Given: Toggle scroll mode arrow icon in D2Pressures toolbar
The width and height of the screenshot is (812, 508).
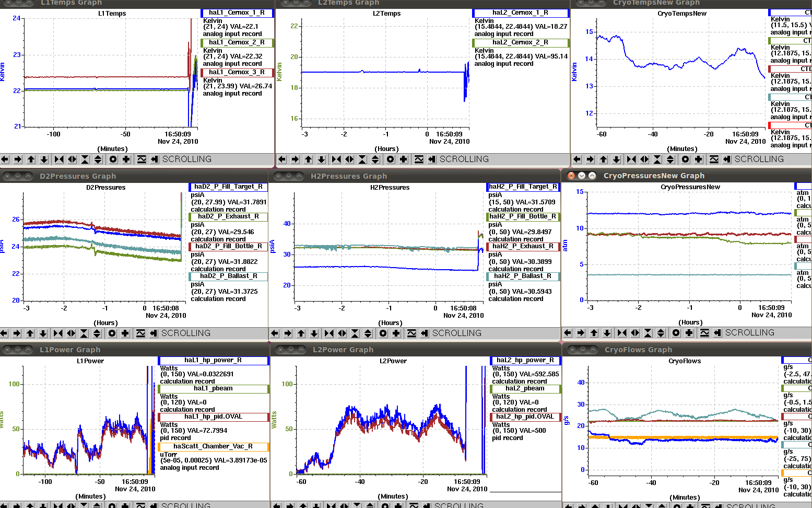Looking at the screenshot, I should (154, 333).
